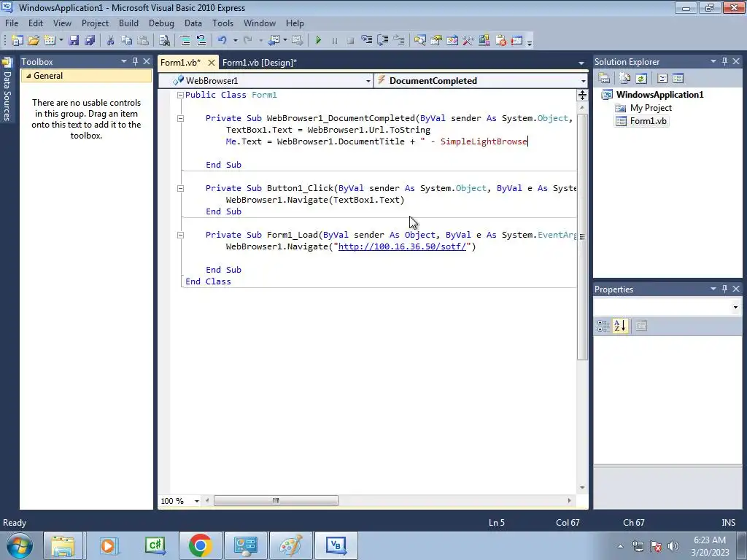Select WindowsApplication1 project node
This screenshot has height=560, width=747.
tap(659, 94)
